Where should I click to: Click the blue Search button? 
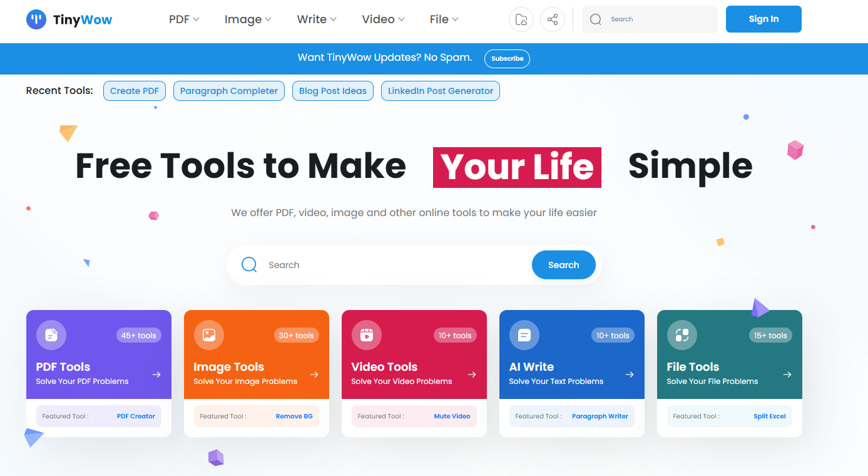click(x=563, y=265)
